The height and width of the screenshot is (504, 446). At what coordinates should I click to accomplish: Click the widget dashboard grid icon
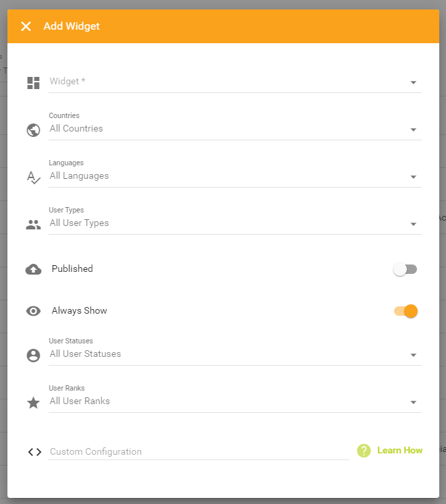click(34, 83)
